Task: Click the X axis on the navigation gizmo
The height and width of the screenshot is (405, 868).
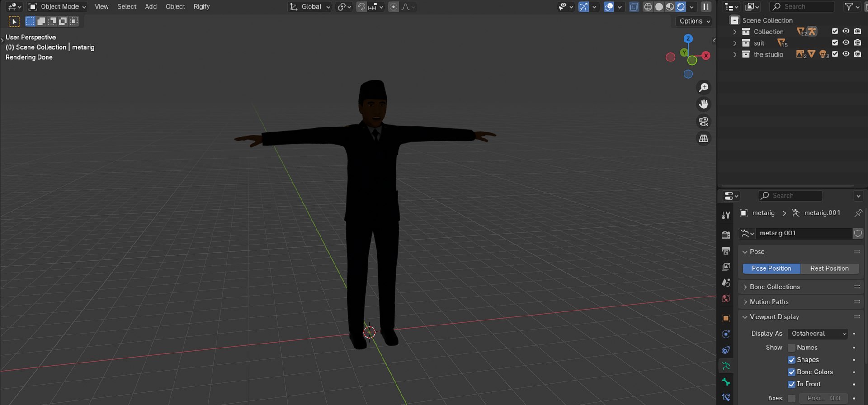Action: (706, 55)
